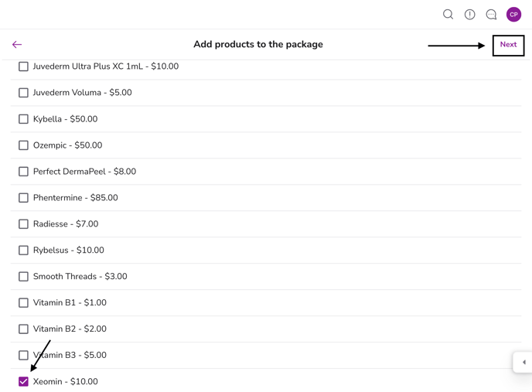The height and width of the screenshot is (392, 532).
Task: Click the Rybelsus - $10.00 row text
Action: point(68,251)
